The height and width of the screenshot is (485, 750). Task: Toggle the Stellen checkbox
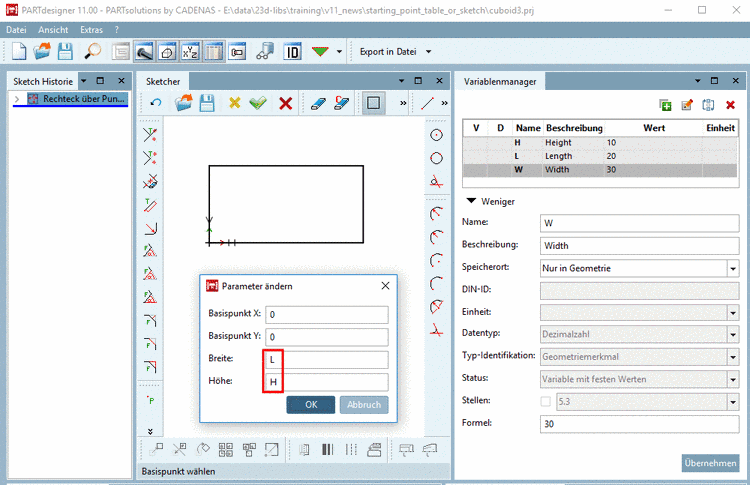546,401
